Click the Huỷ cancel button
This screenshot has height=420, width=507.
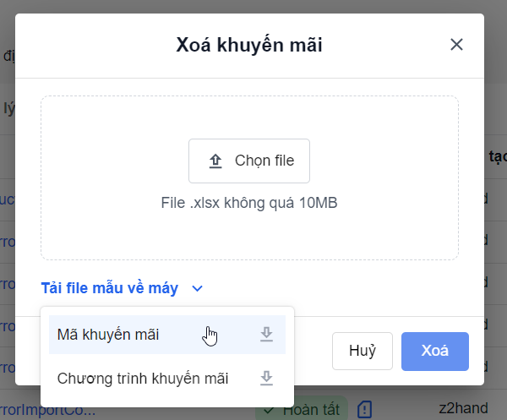point(363,351)
